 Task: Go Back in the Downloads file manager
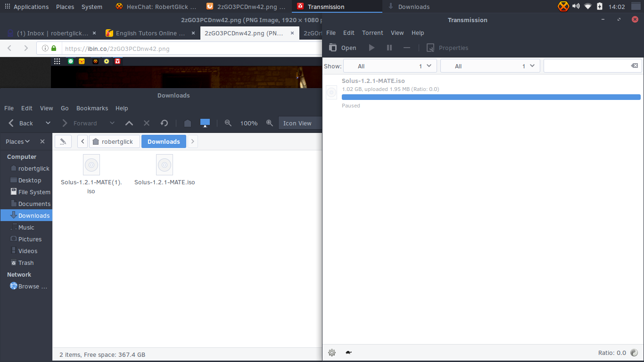pos(21,123)
